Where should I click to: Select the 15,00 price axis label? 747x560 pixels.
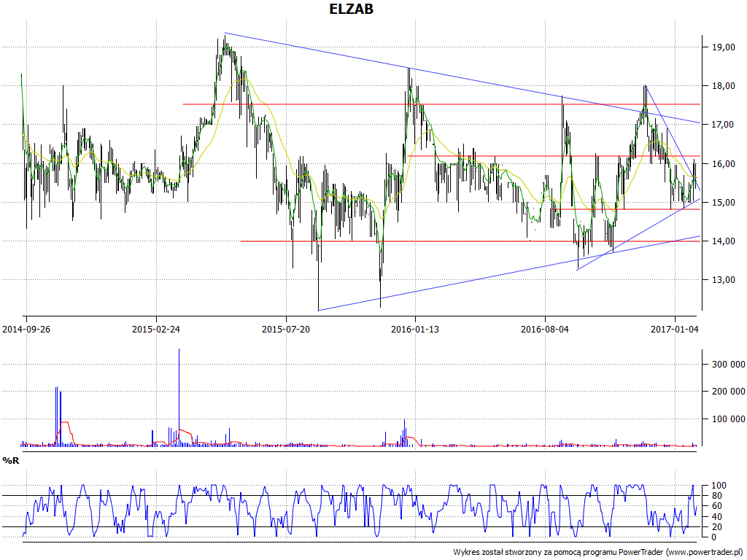click(x=723, y=203)
